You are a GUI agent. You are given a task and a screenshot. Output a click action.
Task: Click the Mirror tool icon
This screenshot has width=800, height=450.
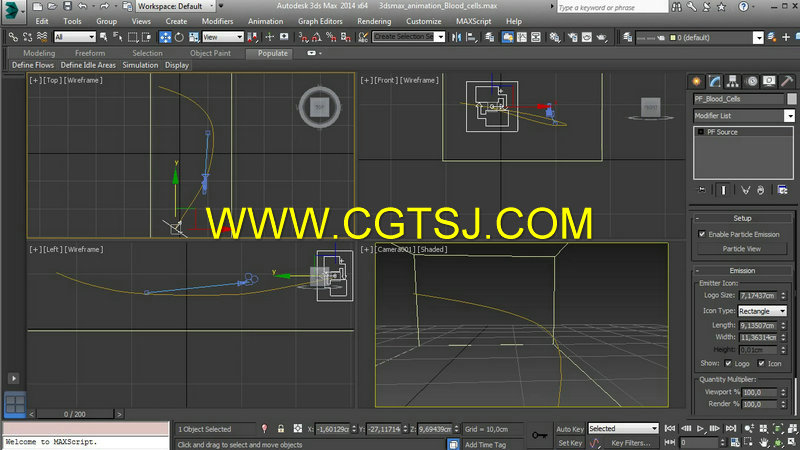point(457,37)
